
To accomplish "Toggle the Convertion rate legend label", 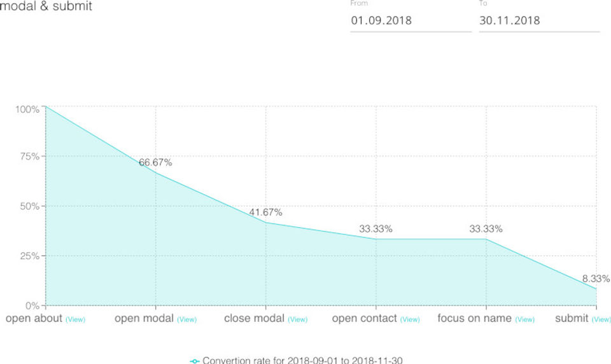I will pyautogui.click(x=302, y=361).
